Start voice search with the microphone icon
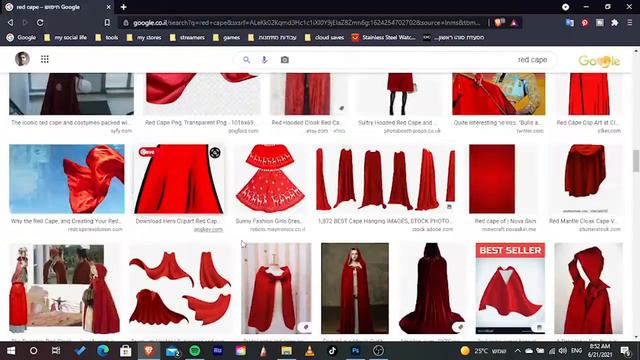Viewport: 640px width, 360px height. point(264,60)
